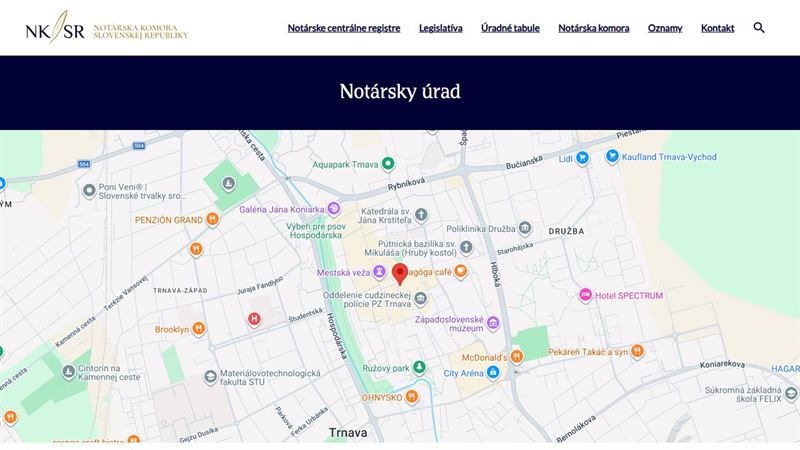Viewport: 800px width, 450px height.
Task: Select the Aquapark Trnava map marker
Action: (x=388, y=164)
